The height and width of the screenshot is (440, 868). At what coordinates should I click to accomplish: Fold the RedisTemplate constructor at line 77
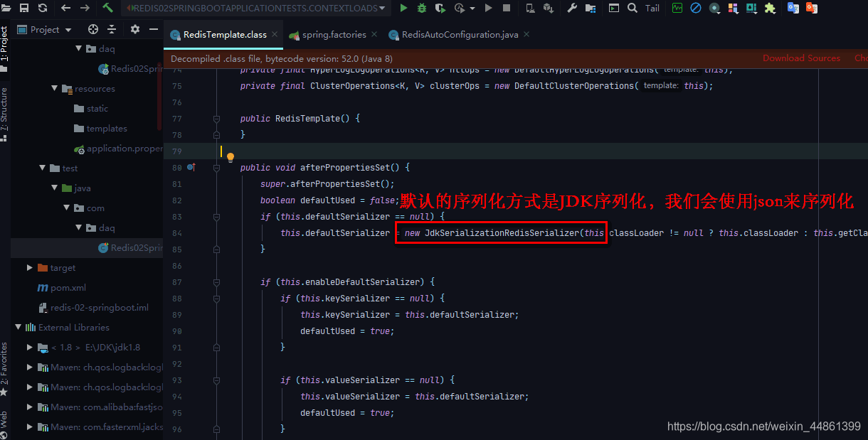pyautogui.click(x=216, y=119)
